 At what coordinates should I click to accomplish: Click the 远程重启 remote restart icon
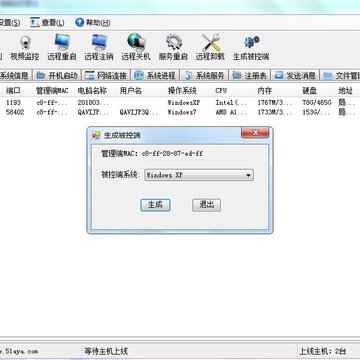point(62,48)
